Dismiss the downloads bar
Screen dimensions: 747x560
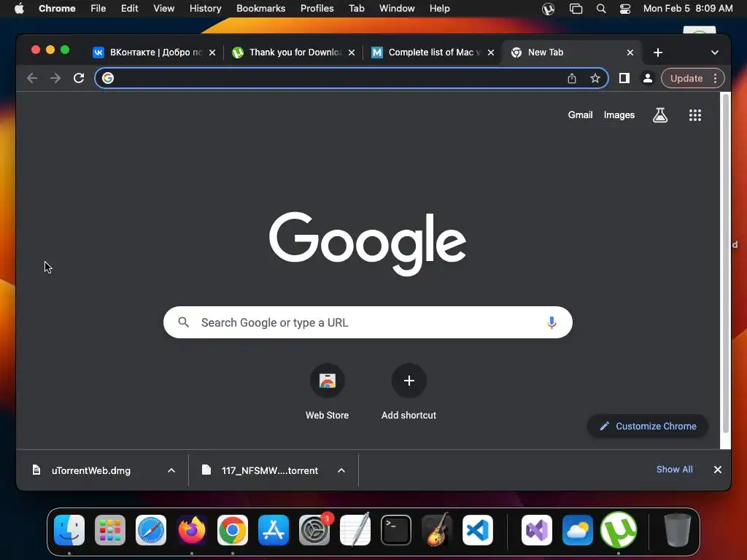coord(718,470)
